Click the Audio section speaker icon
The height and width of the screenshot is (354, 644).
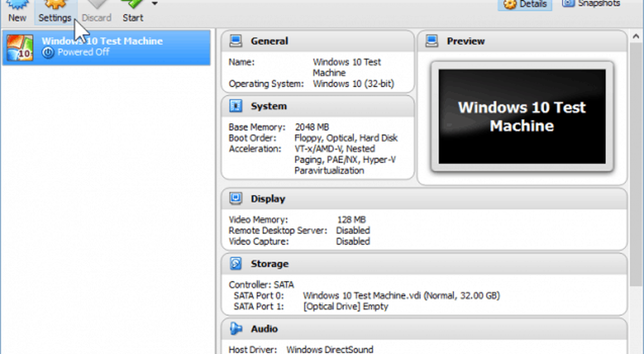point(236,329)
